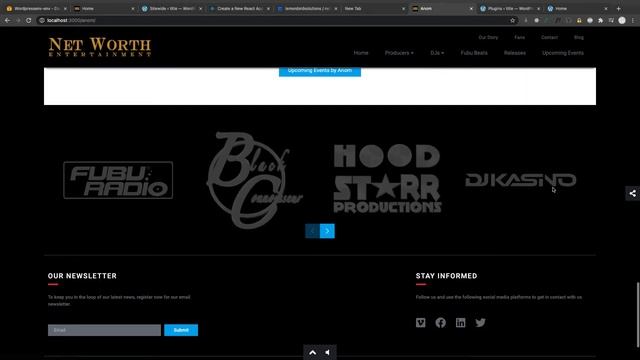Switch to the Plugins WordPress tab

509,9
